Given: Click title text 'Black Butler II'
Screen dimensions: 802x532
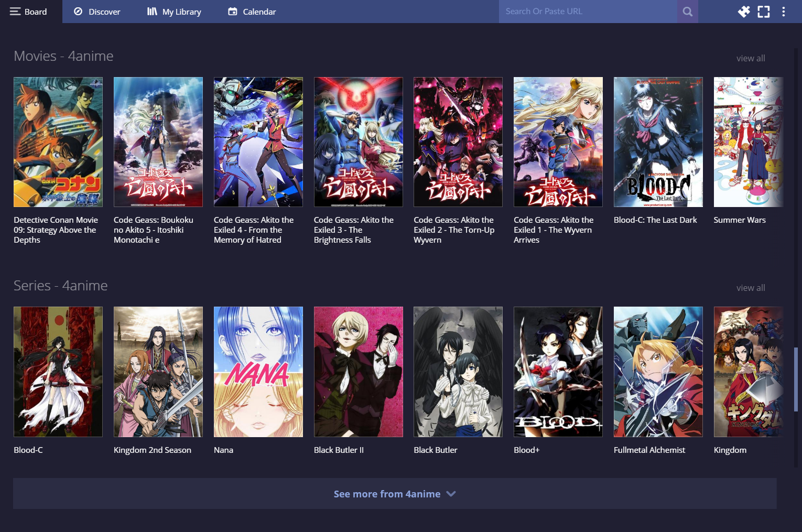Looking at the screenshot, I should tap(339, 450).
